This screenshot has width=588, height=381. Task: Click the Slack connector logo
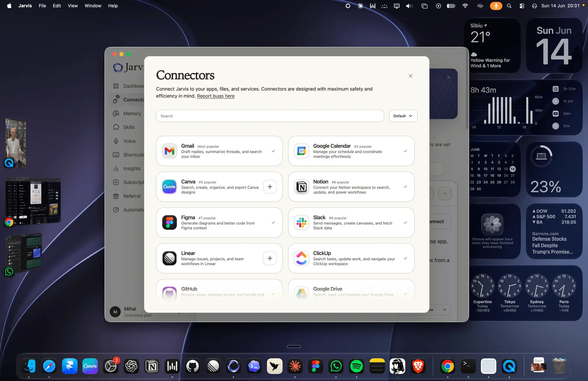[301, 222]
